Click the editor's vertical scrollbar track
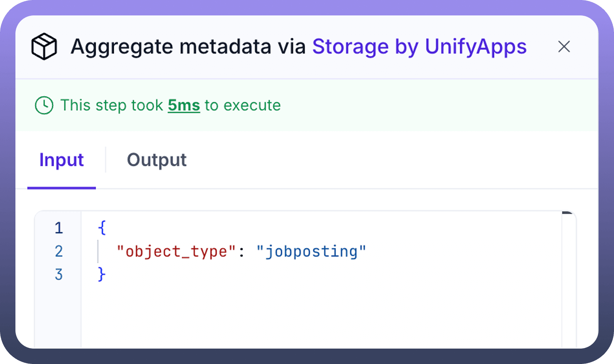This screenshot has width=614, height=364. 568,278
